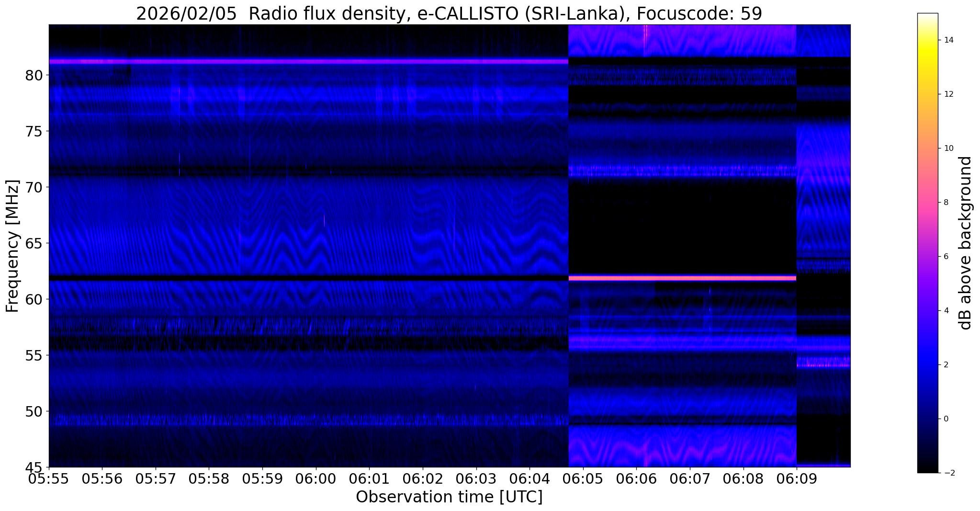Image resolution: width=980 pixels, height=511 pixels.
Task: Click the 'Frequency [MHz]' y-axis label
Action: (12, 246)
